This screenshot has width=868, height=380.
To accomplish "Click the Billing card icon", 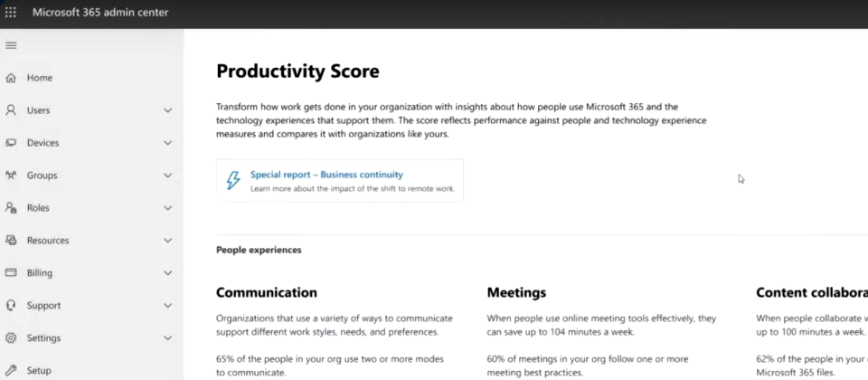I will (11, 273).
